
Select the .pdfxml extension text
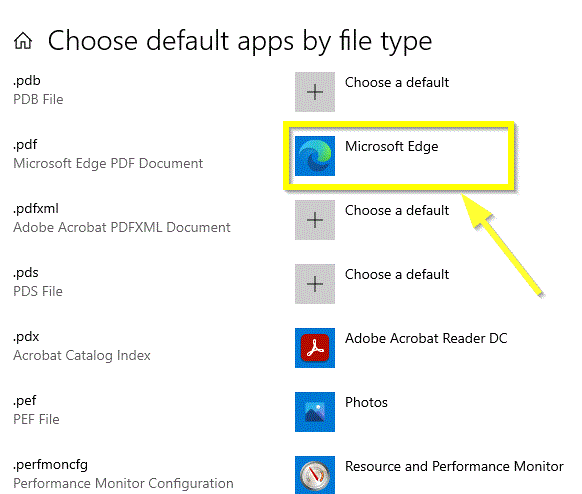(36, 209)
